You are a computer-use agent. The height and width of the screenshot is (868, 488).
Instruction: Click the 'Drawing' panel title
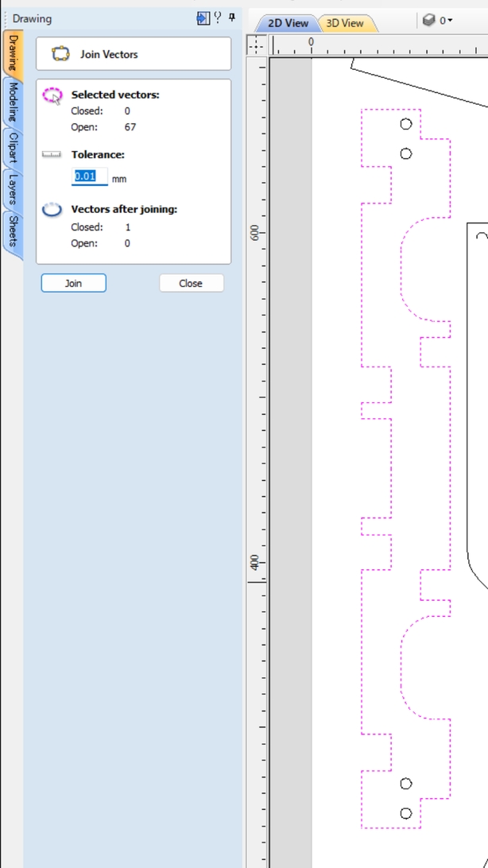point(32,18)
